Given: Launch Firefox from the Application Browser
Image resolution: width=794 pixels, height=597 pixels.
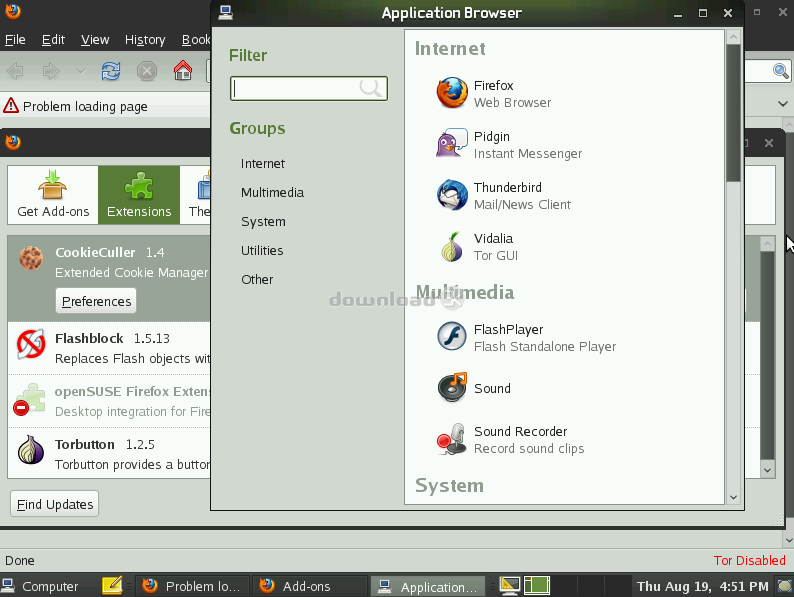Looking at the screenshot, I should click(x=493, y=93).
